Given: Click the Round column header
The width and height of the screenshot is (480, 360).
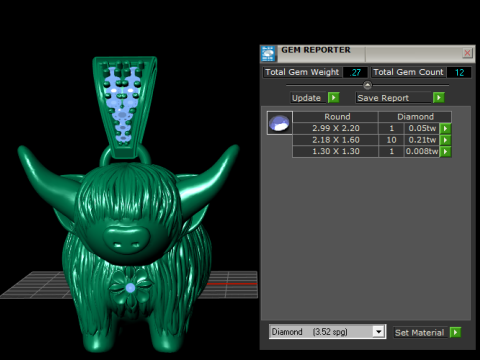Looking at the screenshot, I should (x=336, y=117).
